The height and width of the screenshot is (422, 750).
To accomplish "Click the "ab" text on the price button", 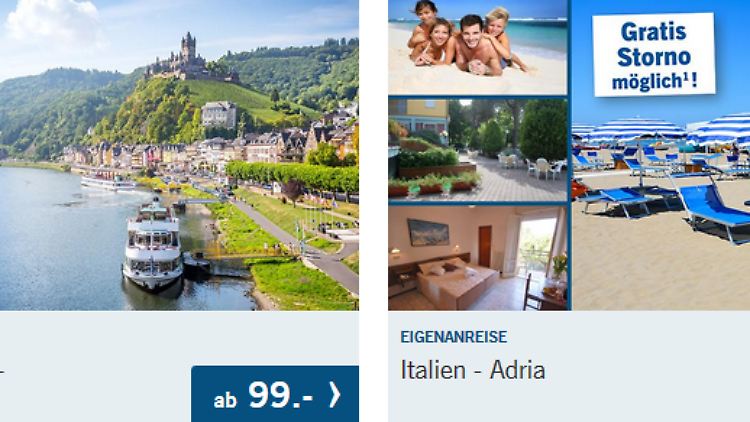I will [x=225, y=400].
